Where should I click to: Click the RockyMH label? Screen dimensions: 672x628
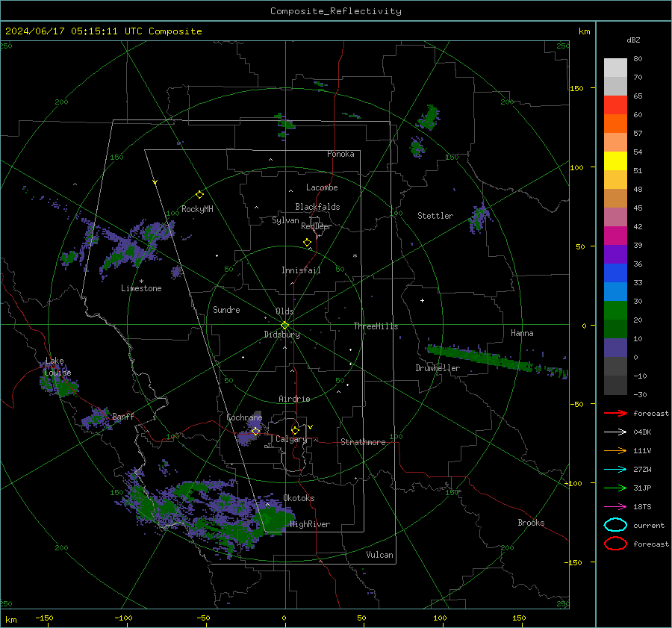tap(197, 209)
